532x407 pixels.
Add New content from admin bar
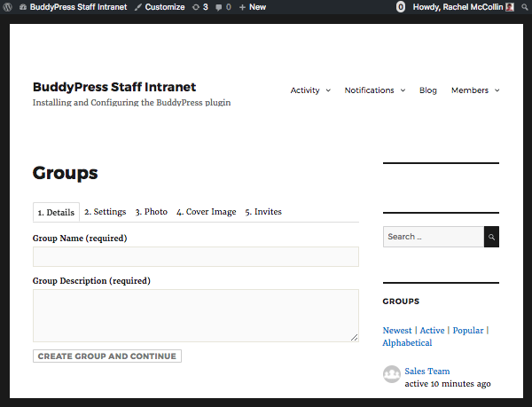pyautogui.click(x=253, y=7)
